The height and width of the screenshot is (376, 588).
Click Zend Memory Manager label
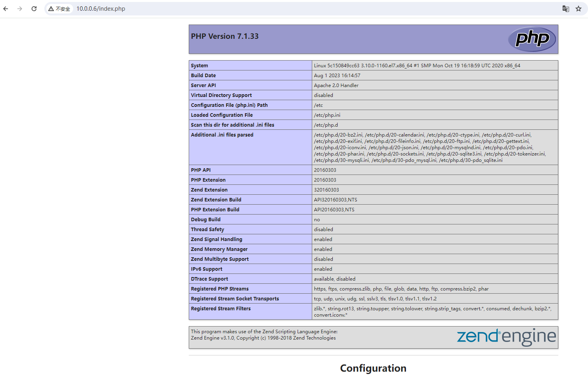tap(219, 249)
